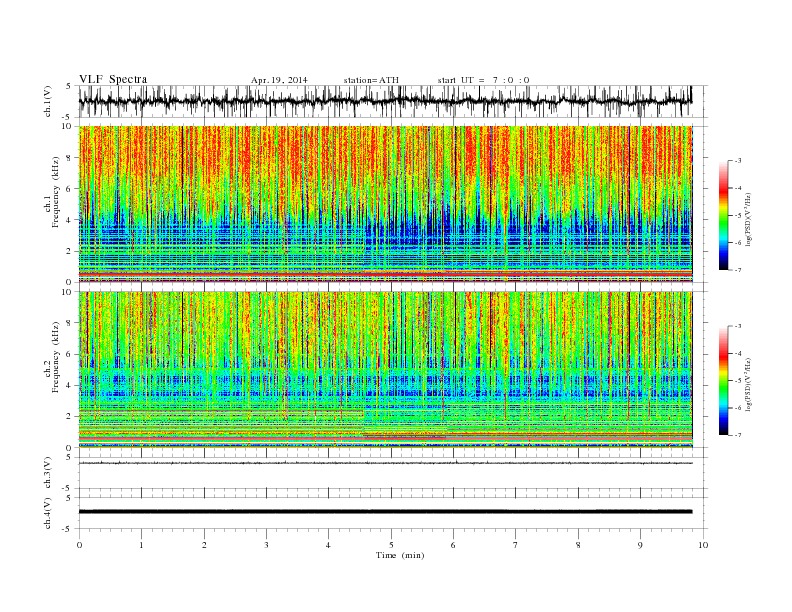
Task: Click time axis tick label "3"
Action: point(266,545)
